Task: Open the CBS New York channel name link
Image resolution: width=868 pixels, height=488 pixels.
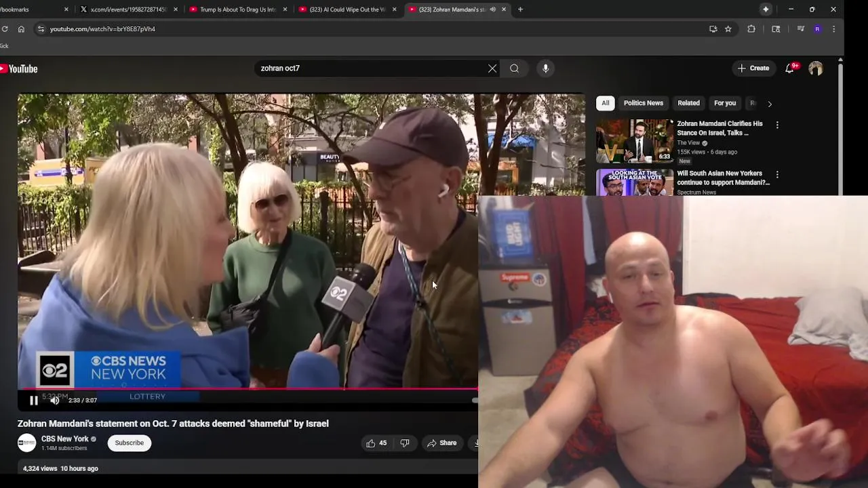Action: click(65, 439)
